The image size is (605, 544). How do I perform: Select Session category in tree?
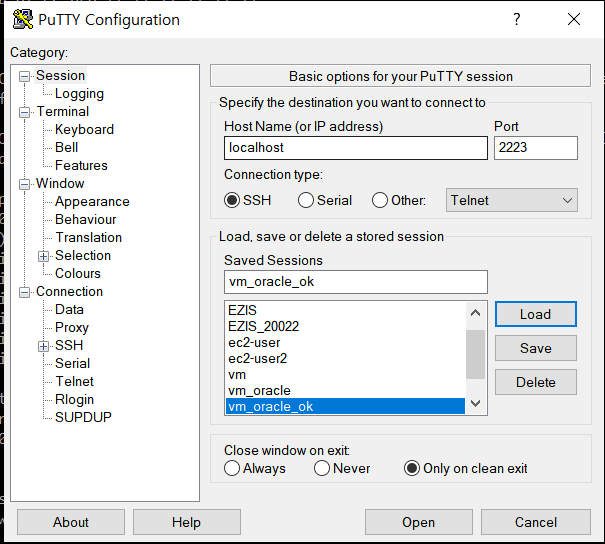60,76
